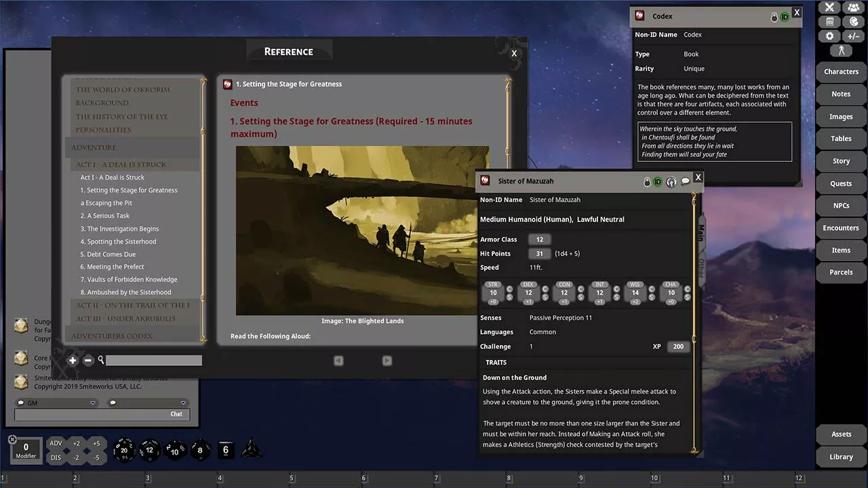Open the Characters sidebar entry
The image size is (868, 488).
(x=841, y=72)
